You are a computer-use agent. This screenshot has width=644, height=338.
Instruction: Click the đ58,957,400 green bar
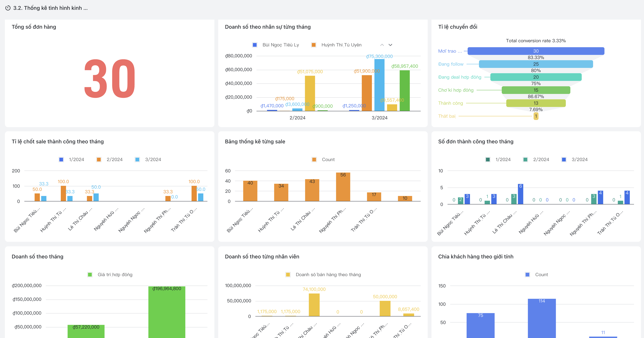(x=404, y=91)
